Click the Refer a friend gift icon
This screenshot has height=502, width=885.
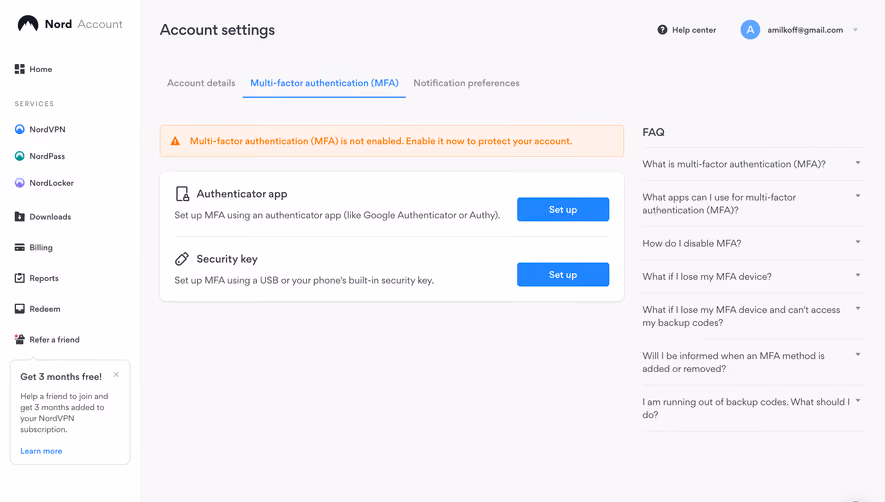pos(20,339)
